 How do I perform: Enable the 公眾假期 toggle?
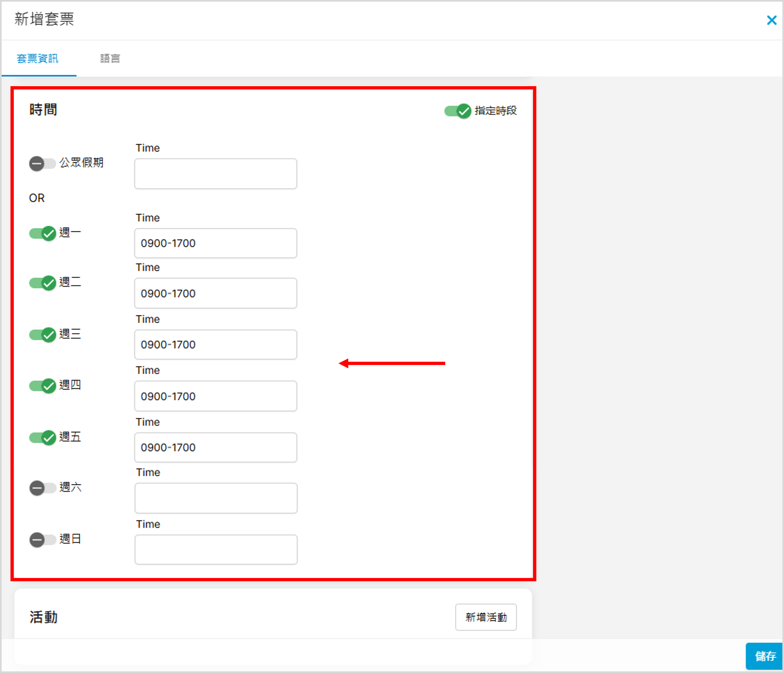(x=42, y=163)
